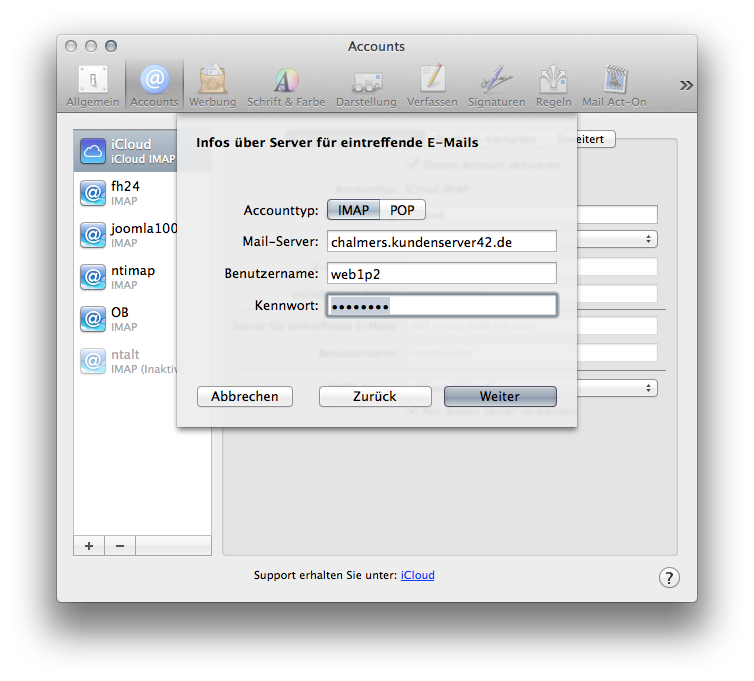This screenshot has height=681, width=754.
Task: Select POP account type
Action: point(402,210)
